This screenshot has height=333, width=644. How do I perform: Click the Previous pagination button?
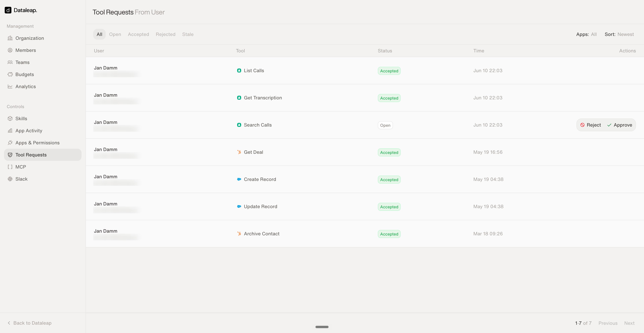pos(608,323)
